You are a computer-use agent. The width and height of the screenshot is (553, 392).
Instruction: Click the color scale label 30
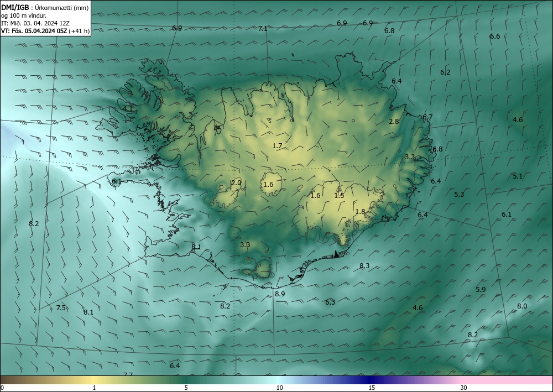tap(464, 388)
